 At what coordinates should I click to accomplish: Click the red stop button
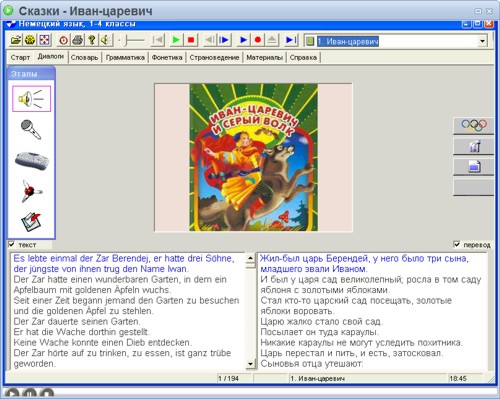(x=191, y=40)
